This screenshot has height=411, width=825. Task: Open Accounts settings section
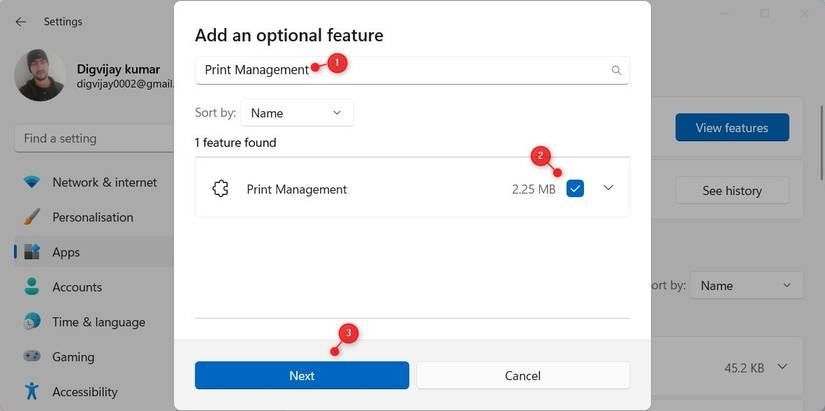tap(77, 287)
